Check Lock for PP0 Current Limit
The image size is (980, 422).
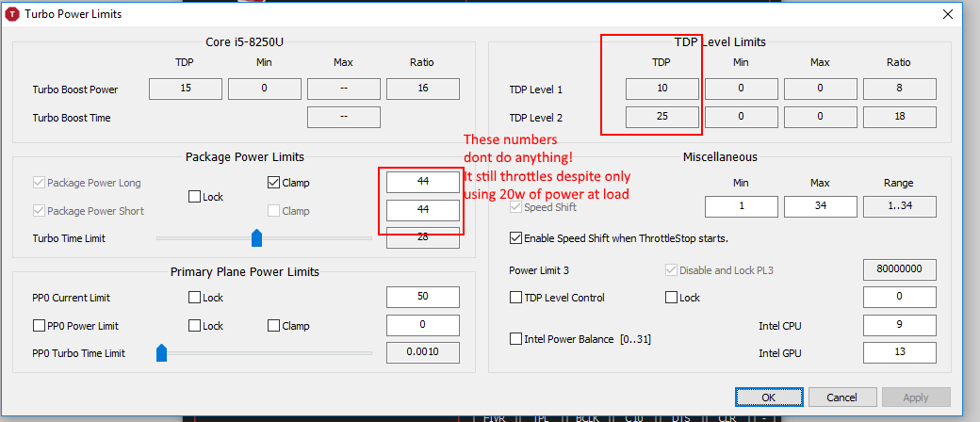coord(194,298)
